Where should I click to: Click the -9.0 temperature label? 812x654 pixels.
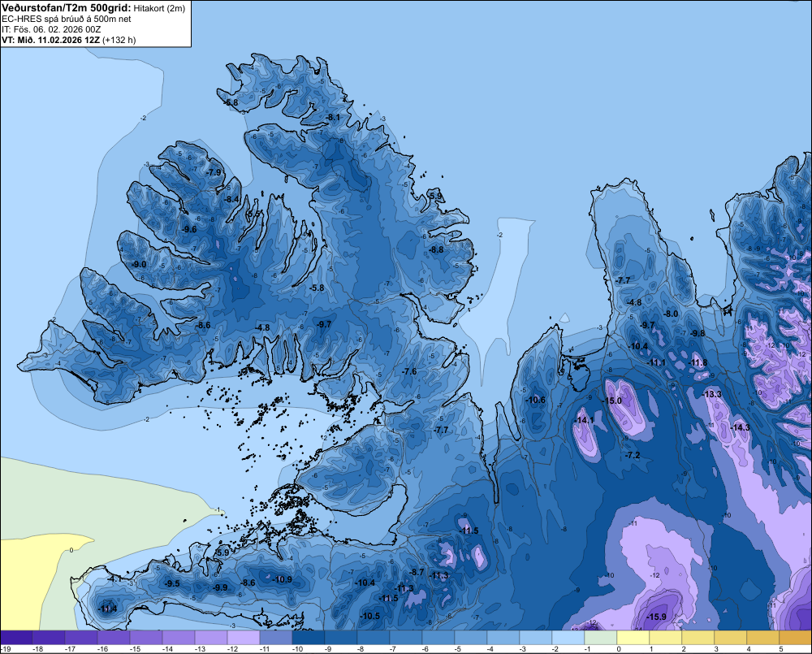point(139,264)
